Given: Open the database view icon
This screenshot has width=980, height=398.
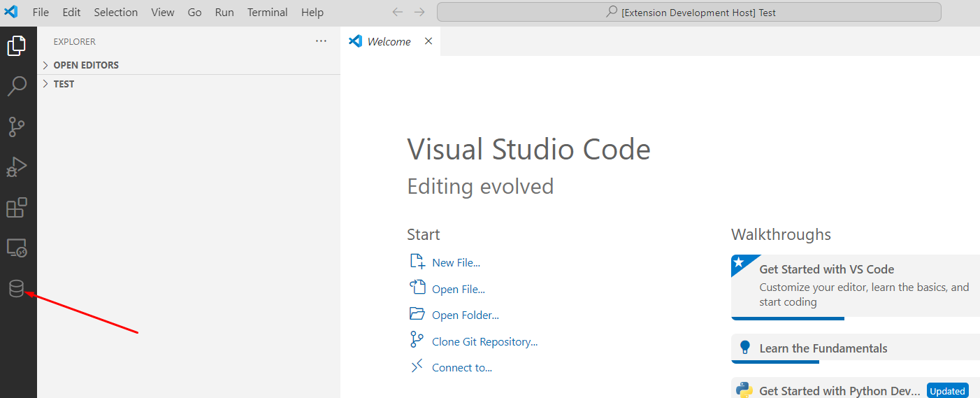Looking at the screenshot, I should [x=16, y=288].
